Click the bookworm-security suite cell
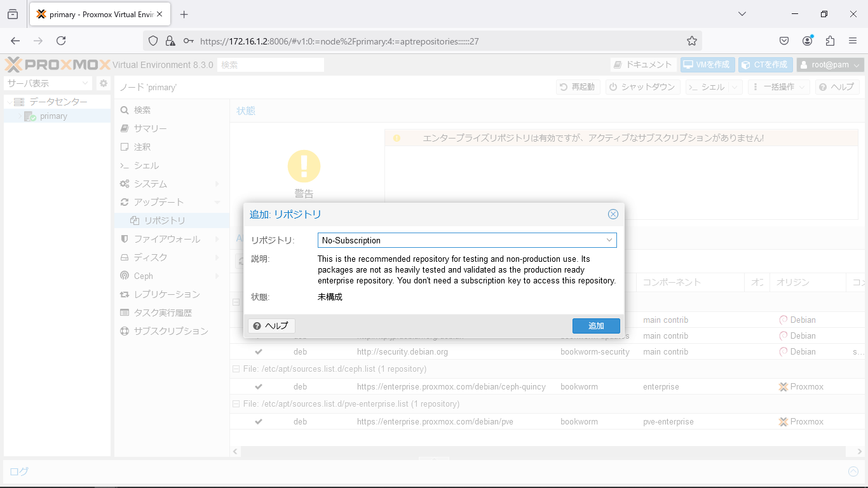This screenshot has height=488, width=868. 595,352
